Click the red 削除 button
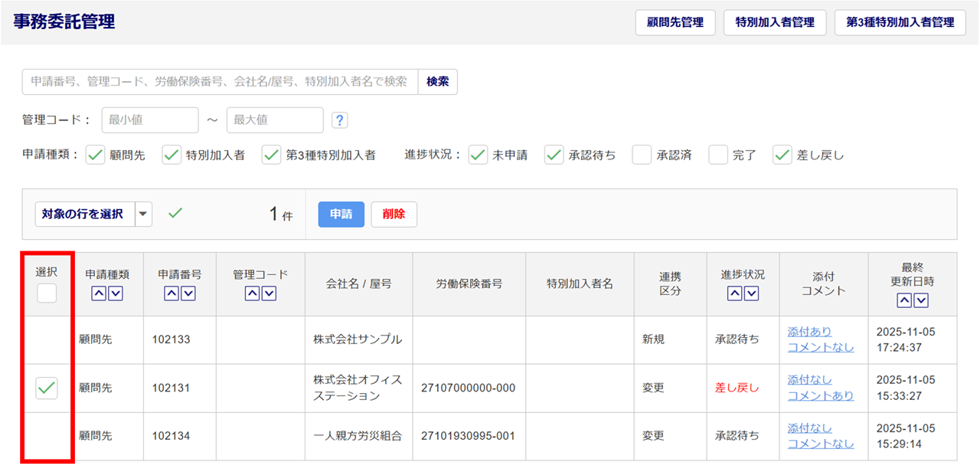 point(394,215)
